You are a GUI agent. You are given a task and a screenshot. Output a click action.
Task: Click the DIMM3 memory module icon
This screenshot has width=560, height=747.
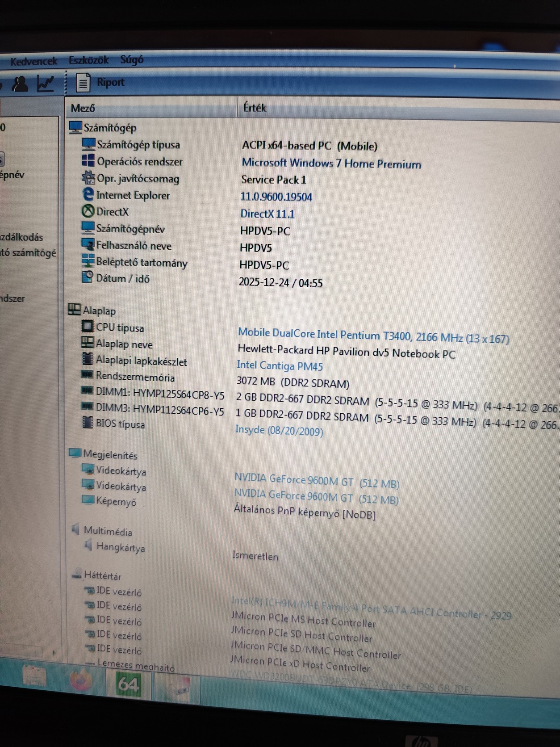pos(87,407)
